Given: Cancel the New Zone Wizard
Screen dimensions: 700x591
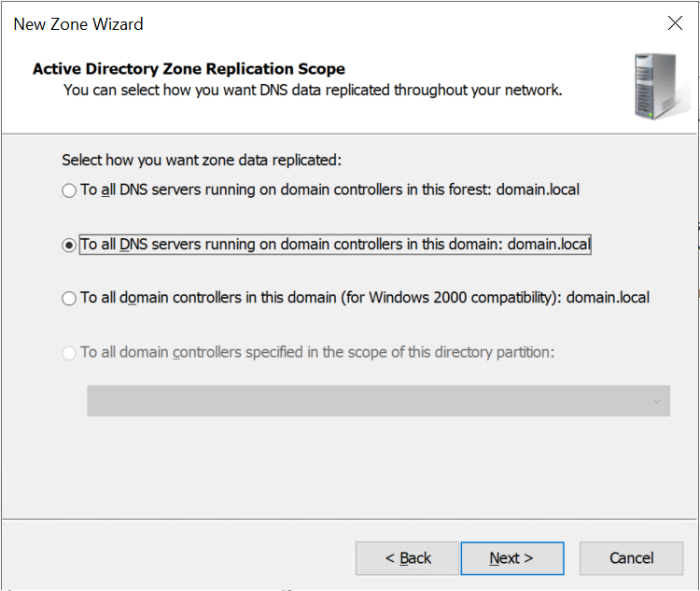Looking at the screenshot, I should tap(631, 558).
